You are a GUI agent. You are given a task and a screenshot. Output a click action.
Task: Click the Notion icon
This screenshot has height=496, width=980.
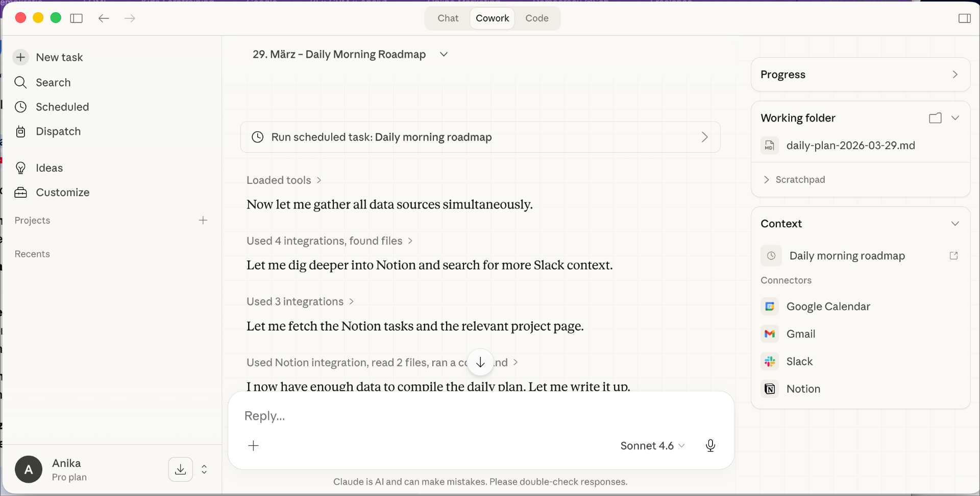click(x=770, y=389)
